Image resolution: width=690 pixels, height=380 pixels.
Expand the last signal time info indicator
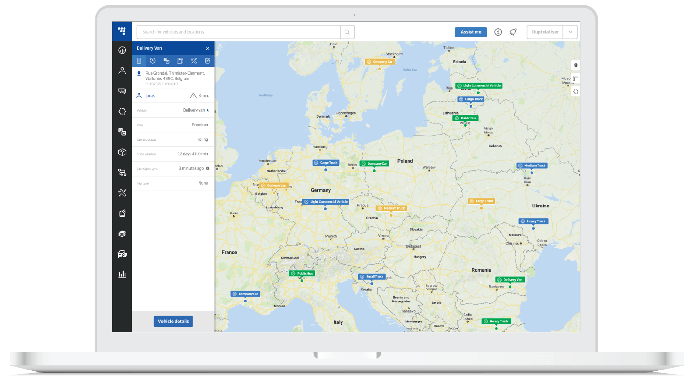point(208,168)
